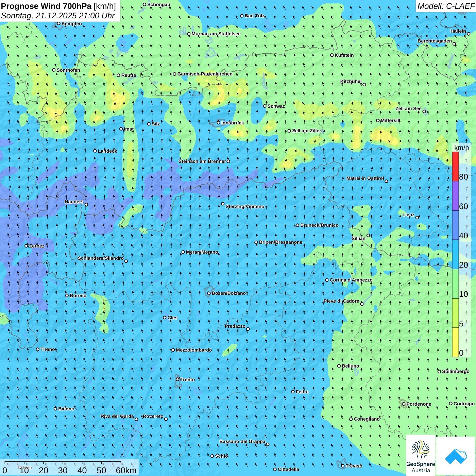
Task: Click the Bormio label
Action: click(x=78, y=295)
